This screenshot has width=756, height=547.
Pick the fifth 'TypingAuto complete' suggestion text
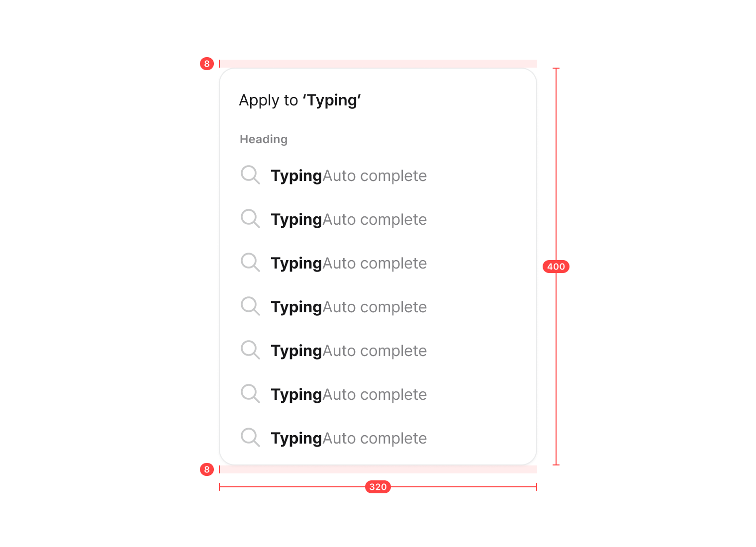pyautogui.click(x=349, y=351)
